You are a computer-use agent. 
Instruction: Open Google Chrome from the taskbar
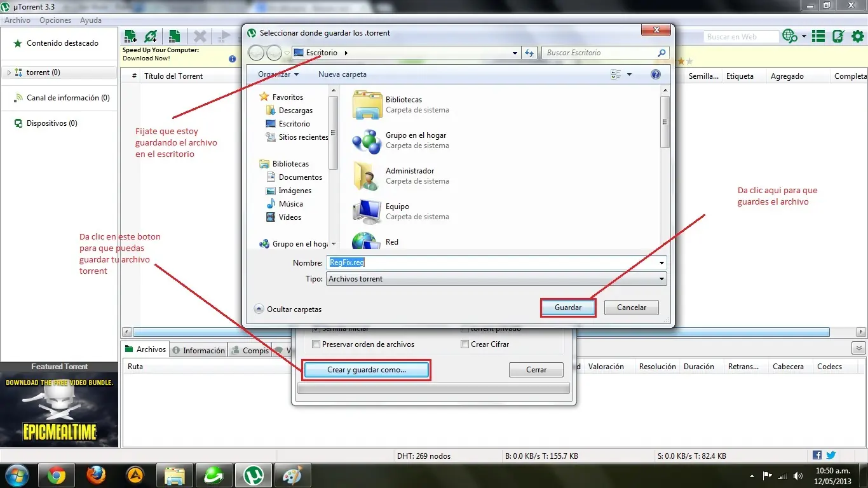(x=57, y=475)
